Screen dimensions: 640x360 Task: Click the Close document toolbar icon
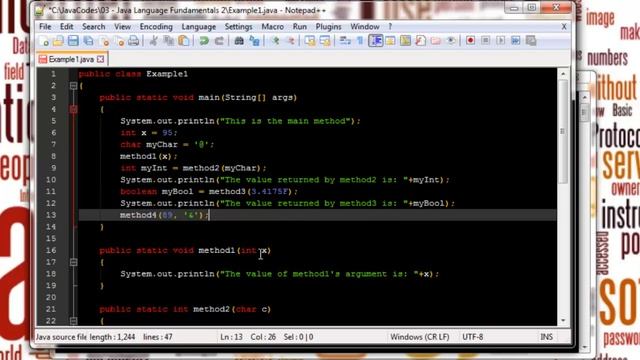coord(104,41)
